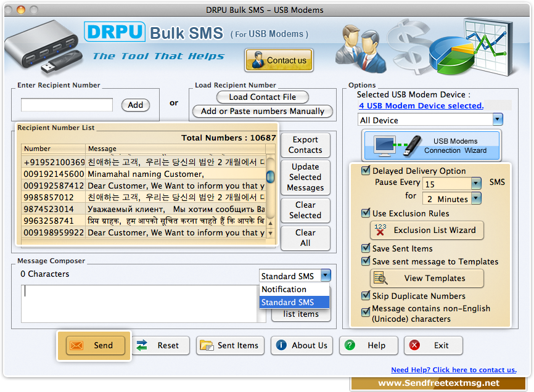The image size is (534, 392).
Task: Click the blue info icon on About Us
Action: [x=281, y=345]
